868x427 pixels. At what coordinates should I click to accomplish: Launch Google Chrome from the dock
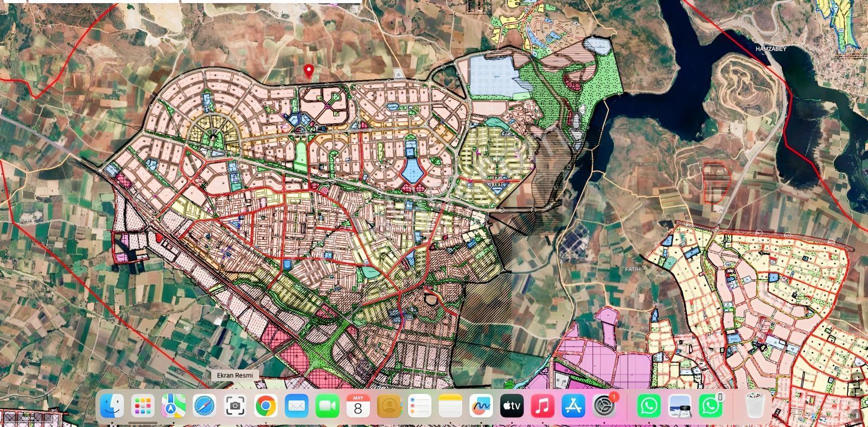point(266,405)
